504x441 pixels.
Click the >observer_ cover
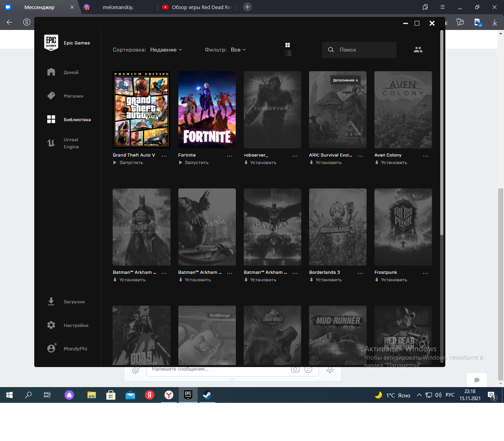[272, 109]
